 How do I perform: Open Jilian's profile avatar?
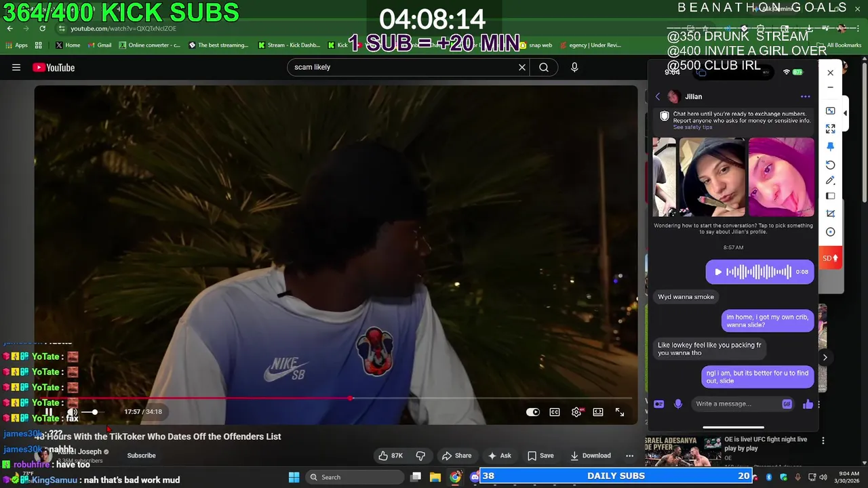pos(673,96)
